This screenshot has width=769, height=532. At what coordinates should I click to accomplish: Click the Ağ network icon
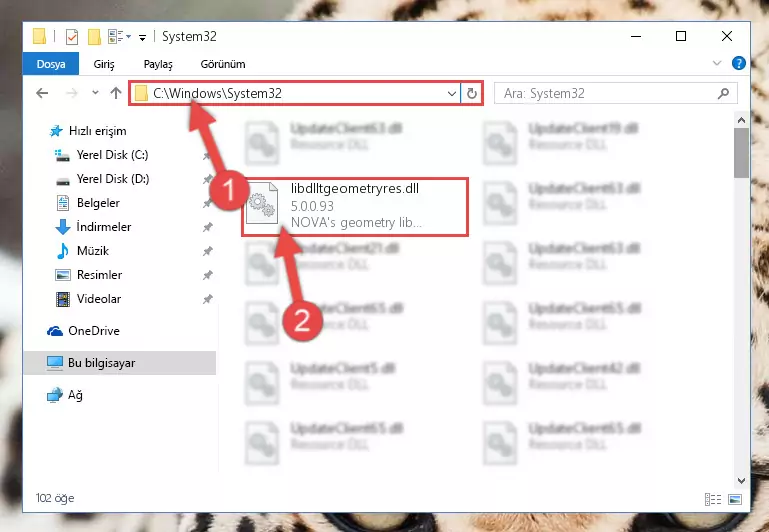(54, 395)
